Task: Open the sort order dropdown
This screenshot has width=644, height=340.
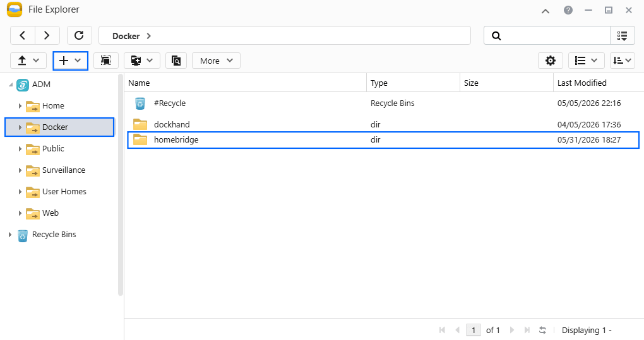Action: click(623, 61)
